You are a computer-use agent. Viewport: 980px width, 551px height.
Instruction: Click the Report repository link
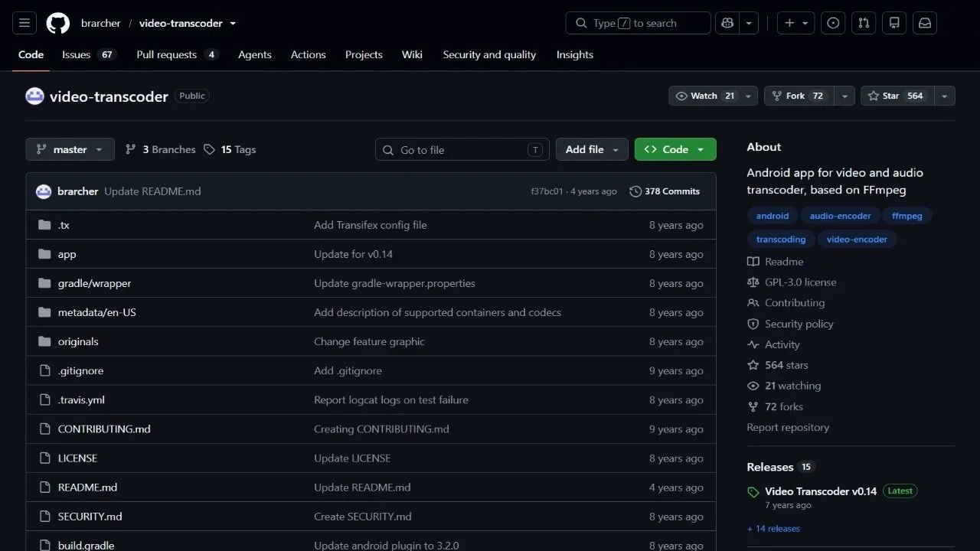788,427
